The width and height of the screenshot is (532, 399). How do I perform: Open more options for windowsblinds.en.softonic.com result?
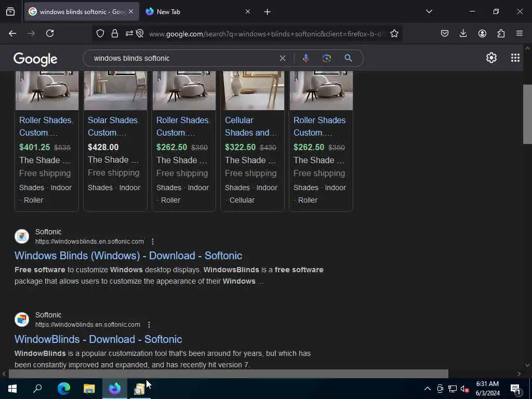pos(153,241)
